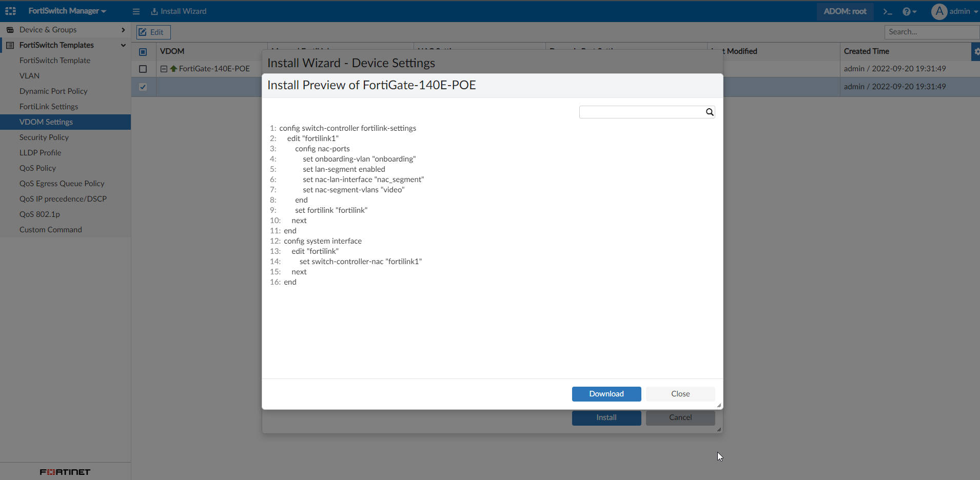This screenshot has height=480, width=980.
Task: Click preview line 'set lan-segment enabled'
Action: pos(344,169)
